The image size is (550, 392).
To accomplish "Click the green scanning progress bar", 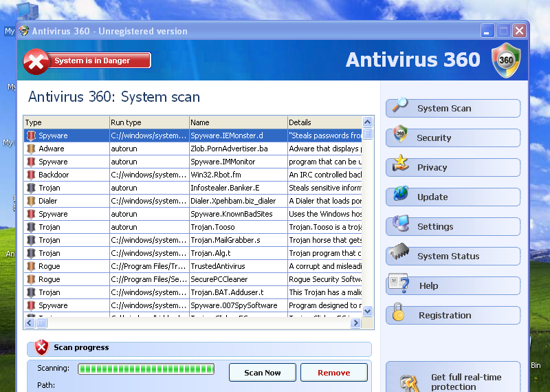I will pyautogui.click(x=146, y=369).
